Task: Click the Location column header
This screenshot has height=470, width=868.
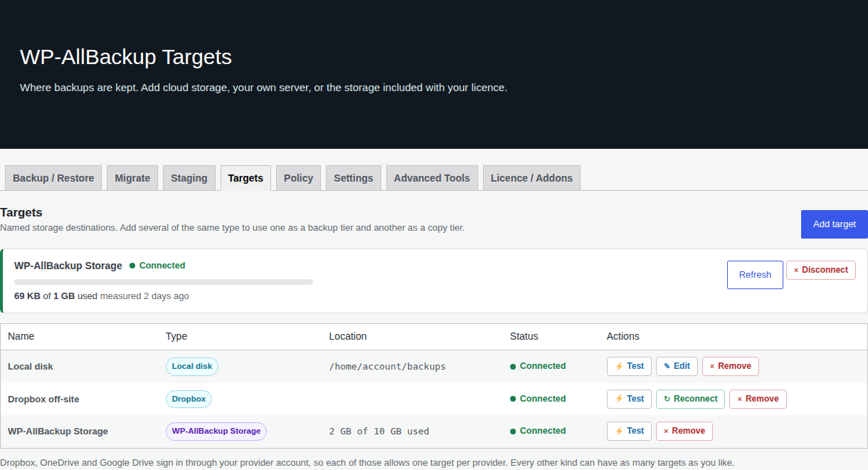Action: point(348,336)
